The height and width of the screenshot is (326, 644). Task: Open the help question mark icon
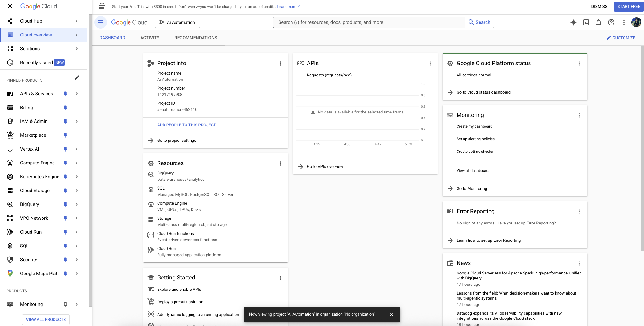tap(611, 22)
